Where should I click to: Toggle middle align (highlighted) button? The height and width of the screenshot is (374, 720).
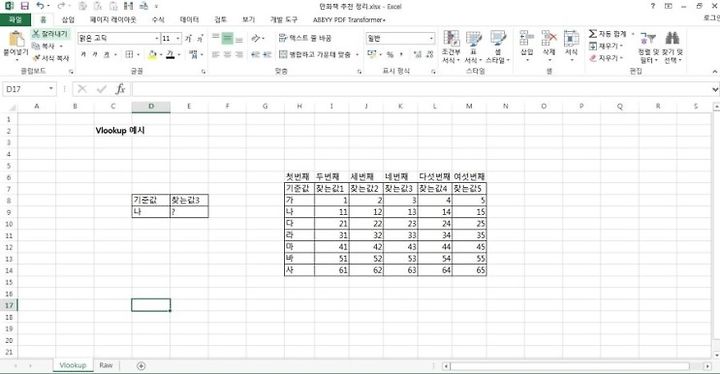[227, 38]
